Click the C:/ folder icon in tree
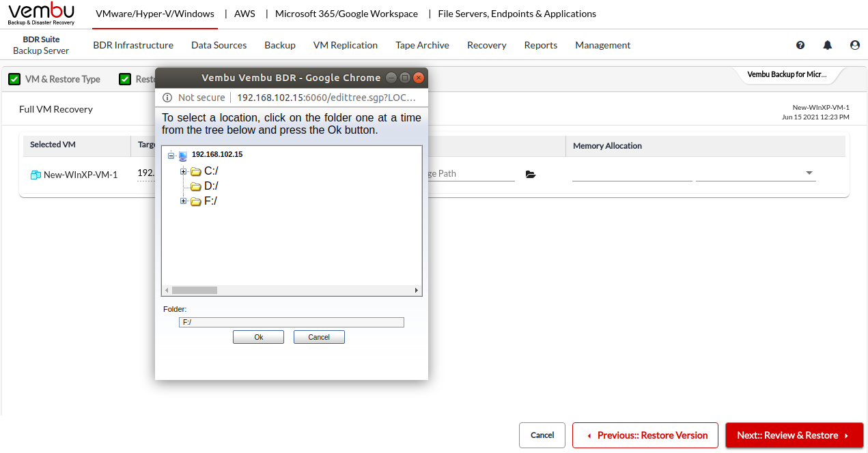Image resolution: width=868 pixels, height=453 pixels. point(195,171)
